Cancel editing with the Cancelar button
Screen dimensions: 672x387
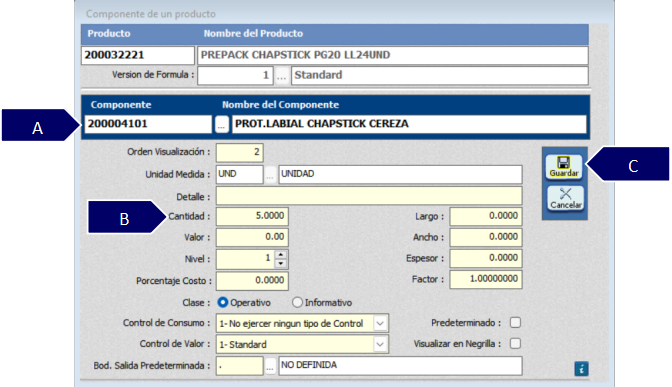pos(565,198)
